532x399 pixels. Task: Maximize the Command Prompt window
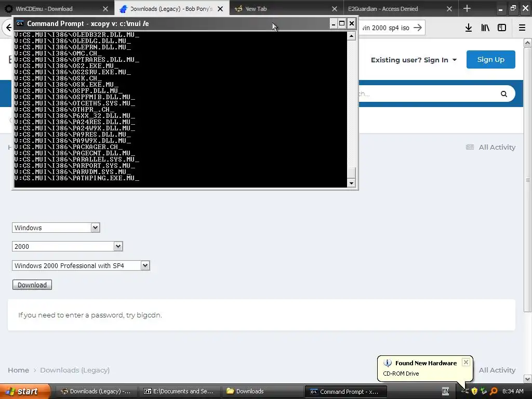pos(342,23)
